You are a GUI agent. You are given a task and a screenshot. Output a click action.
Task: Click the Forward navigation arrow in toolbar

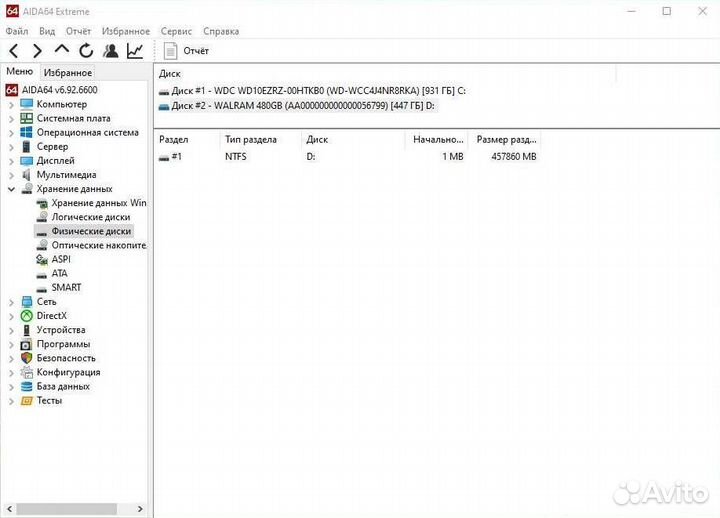pos(37,51)
